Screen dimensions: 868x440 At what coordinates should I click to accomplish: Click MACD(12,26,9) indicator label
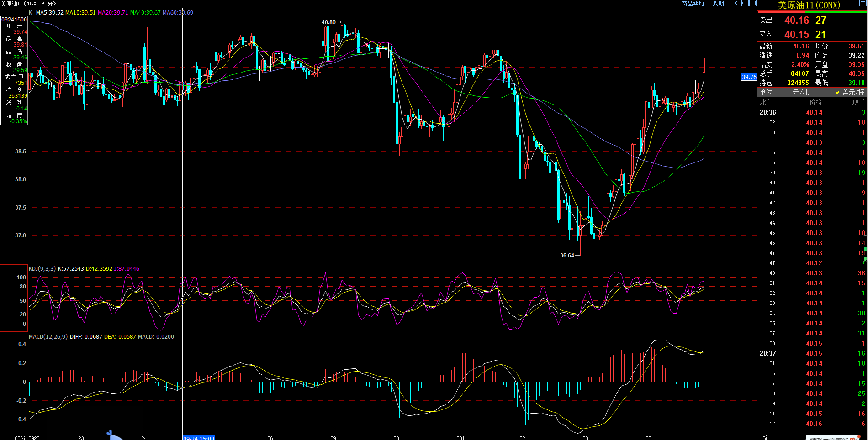pos(48,337)
